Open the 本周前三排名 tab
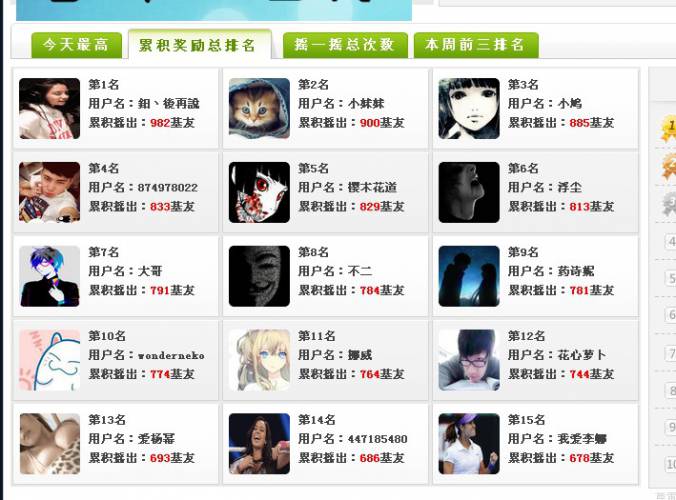676x500 pixels. 476,45
